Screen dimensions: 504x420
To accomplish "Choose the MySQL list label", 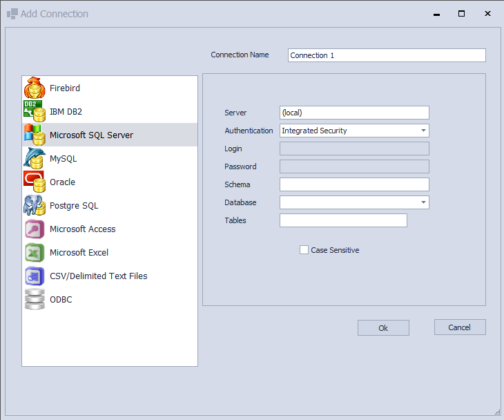I will pos(64,159).
